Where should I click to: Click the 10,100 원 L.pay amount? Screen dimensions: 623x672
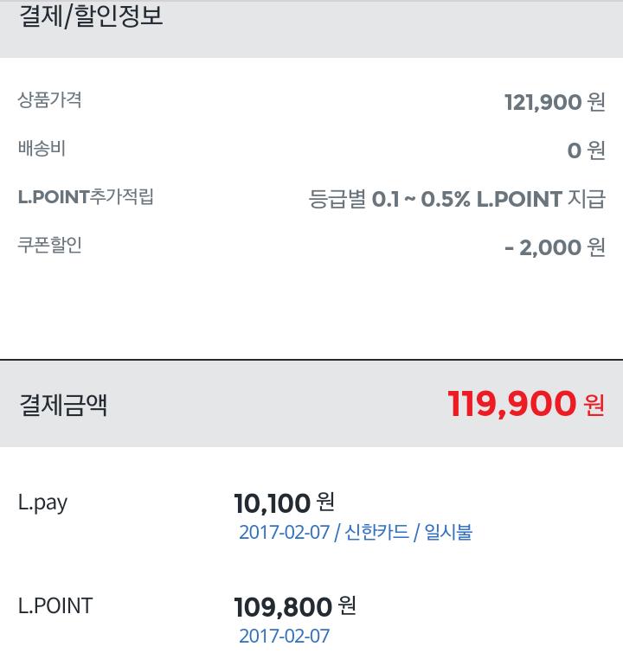point(284,502)
